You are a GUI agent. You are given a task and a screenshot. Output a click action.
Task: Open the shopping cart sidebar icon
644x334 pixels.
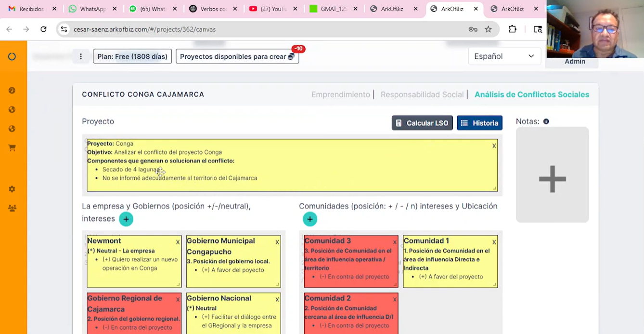pyautogui.click(x=12, y=148)
